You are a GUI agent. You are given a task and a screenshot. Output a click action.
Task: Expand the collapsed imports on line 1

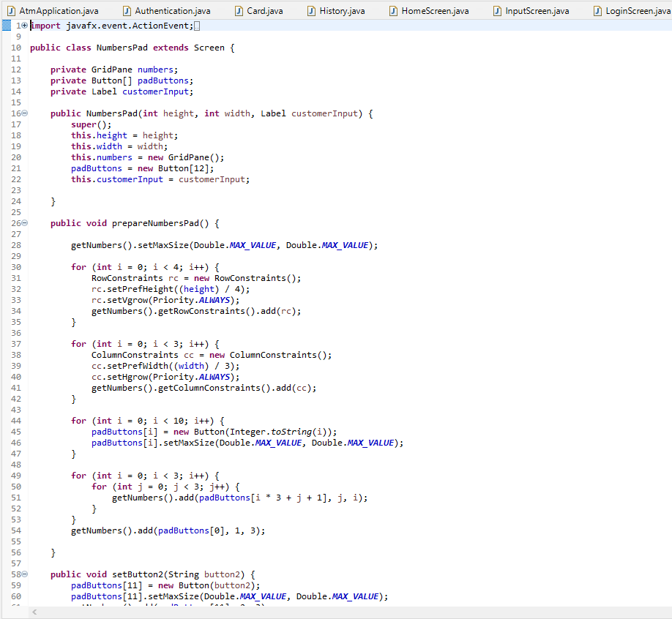(23, 25)
